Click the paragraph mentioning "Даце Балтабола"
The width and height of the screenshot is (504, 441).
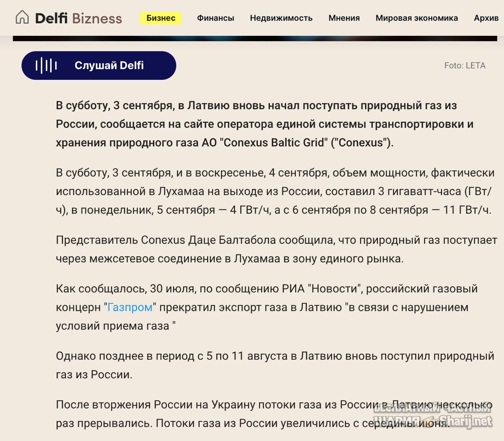pyautogui.click(x=276, y=249)
